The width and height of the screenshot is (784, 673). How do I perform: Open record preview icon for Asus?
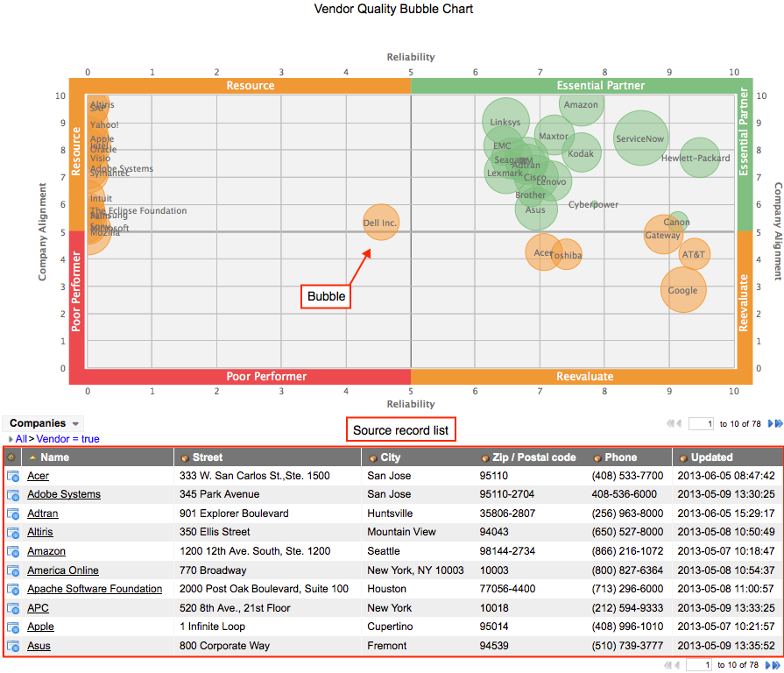coord(13,646)
